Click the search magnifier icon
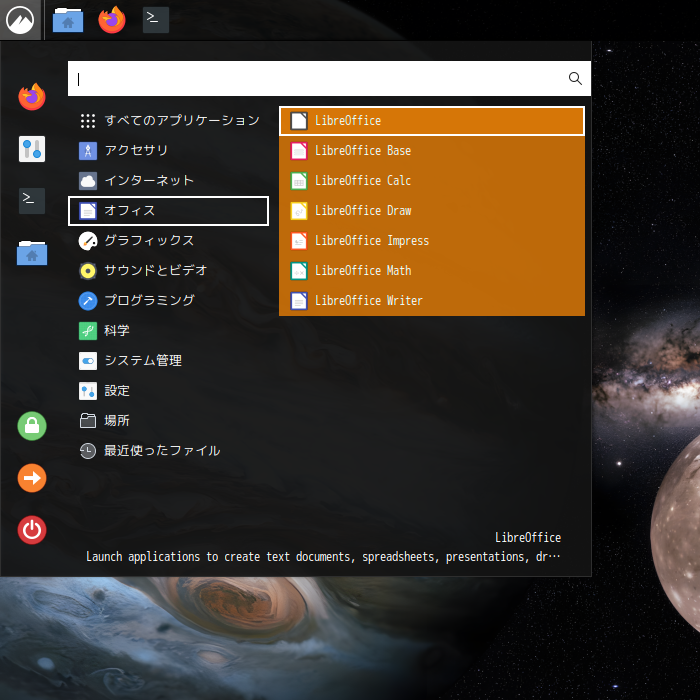This screenshot has width=700, height=700. point(575,79)
